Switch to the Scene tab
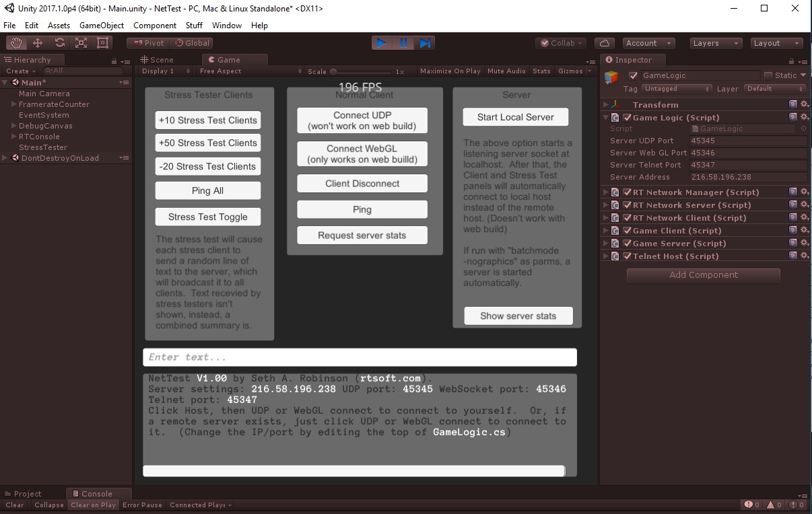 point(157,60)
